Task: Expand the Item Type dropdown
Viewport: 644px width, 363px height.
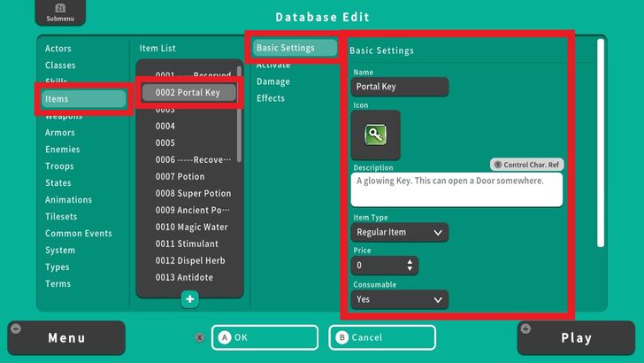Action: click(400, 233)
